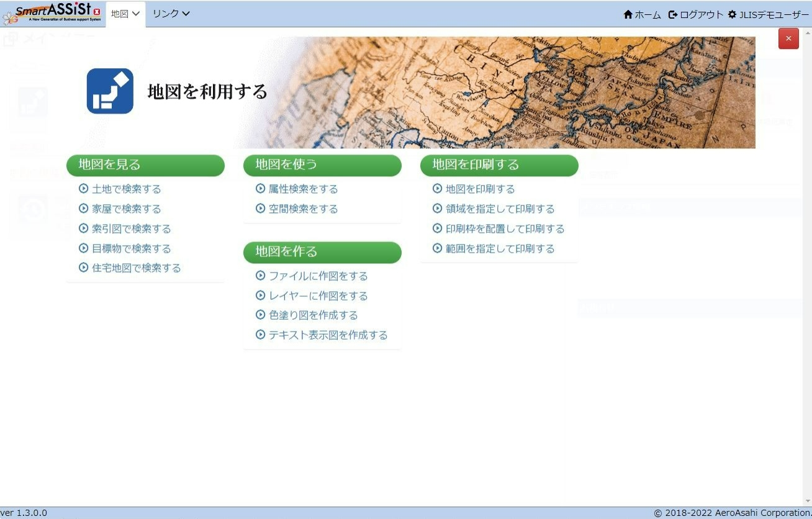This screenshot has width=812, height=519.
Task: Click the logout icon
Action: [x=673, y=14]
